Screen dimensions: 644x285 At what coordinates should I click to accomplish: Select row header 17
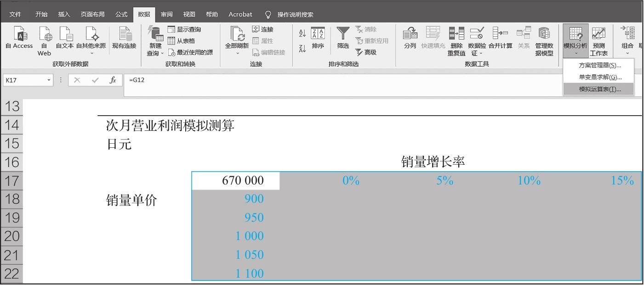click(11, 181)
